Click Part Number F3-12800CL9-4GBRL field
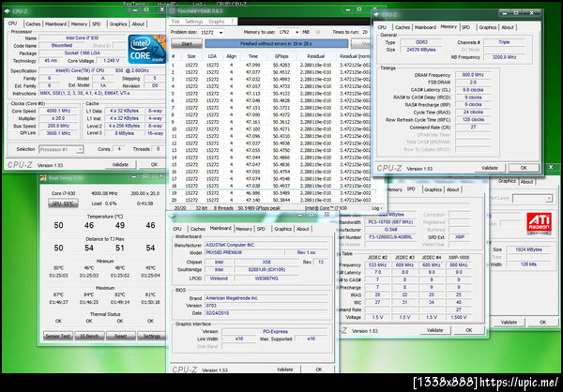The width and height of the screenshot is (563, 392). point(389,237)
